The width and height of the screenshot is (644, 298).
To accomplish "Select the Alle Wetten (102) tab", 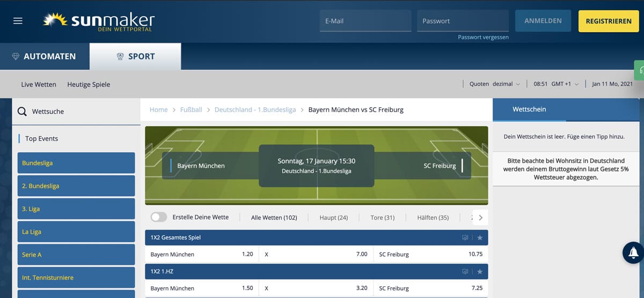I will tap(274, 218).
